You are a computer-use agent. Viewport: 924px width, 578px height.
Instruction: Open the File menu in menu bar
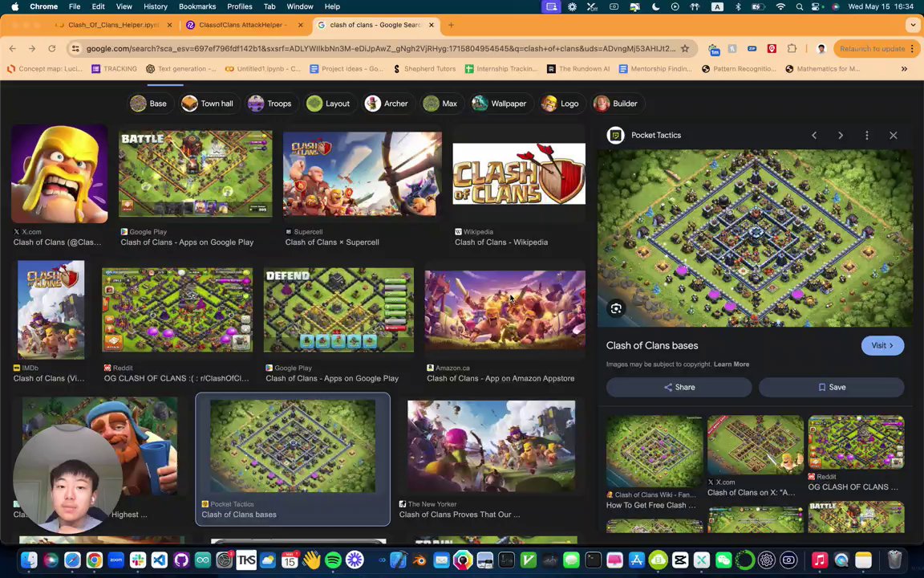coord(75,6)
